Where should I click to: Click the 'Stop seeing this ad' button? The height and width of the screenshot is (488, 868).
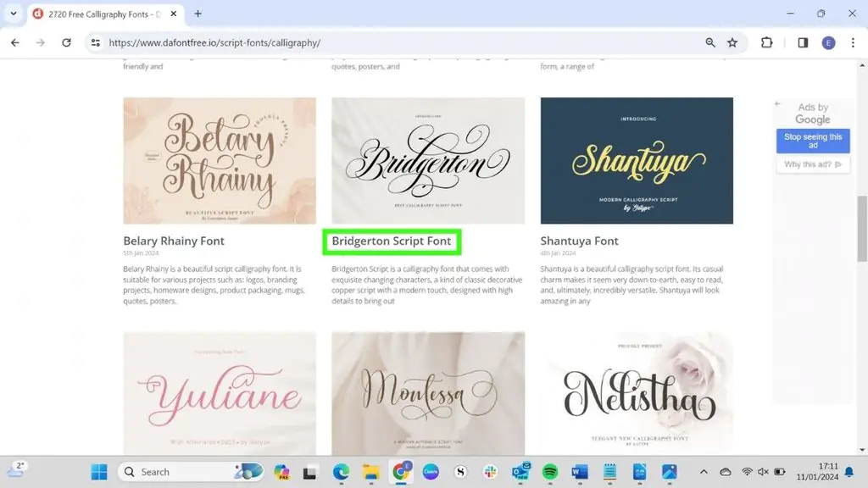[x=813, y=141]
